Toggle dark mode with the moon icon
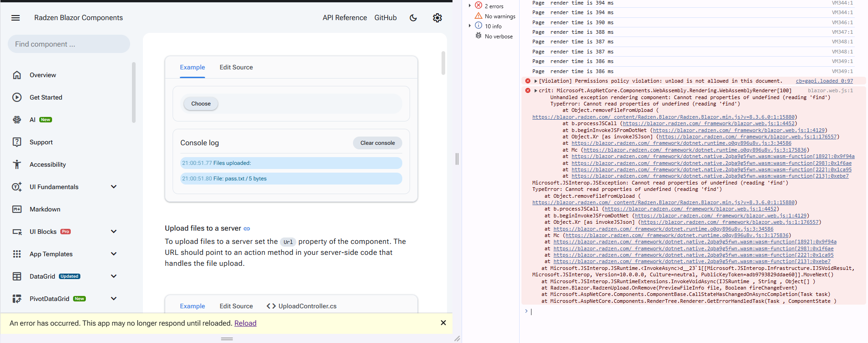Viewport: 868px width, 343px height. [x=413, y=18]
